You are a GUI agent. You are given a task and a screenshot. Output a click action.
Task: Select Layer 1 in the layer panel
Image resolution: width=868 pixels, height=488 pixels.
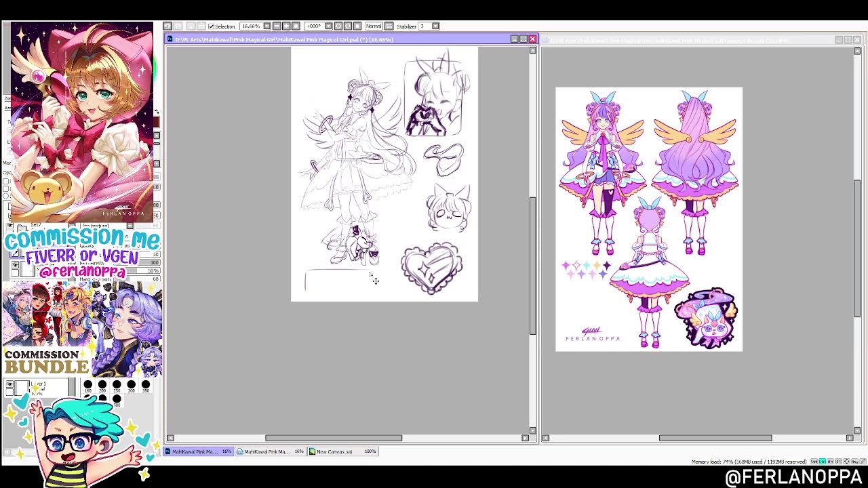pyautogui.click(x=37, y=388)
